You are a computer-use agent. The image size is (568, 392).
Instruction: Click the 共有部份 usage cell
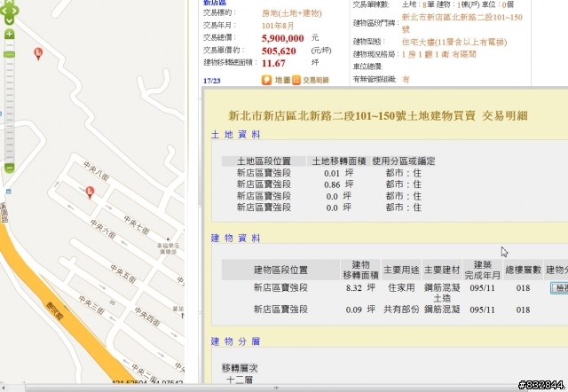(401, 310)
